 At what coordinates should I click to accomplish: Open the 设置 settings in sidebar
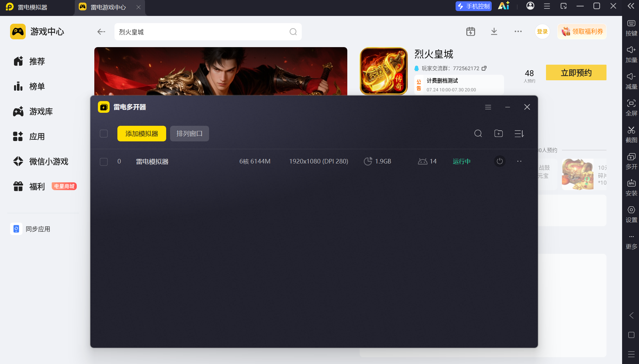[x=631, y=214]
